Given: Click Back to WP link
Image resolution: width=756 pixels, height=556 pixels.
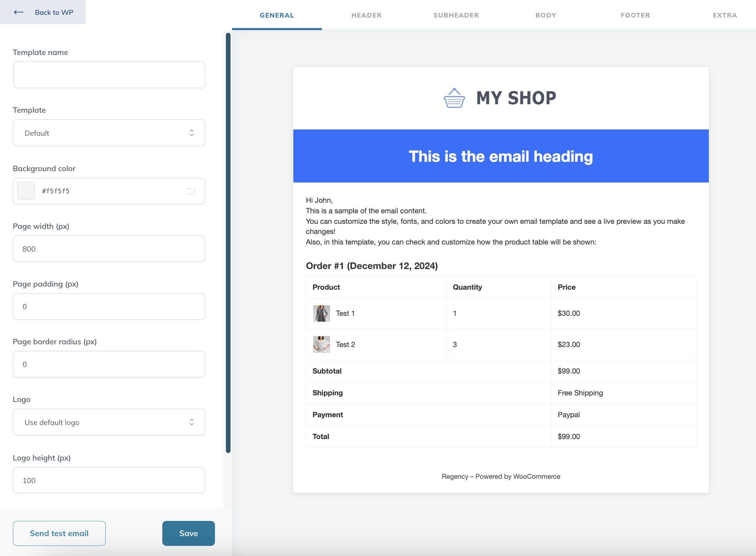Looking at the screenshot, I should click(x=54, y=12).
